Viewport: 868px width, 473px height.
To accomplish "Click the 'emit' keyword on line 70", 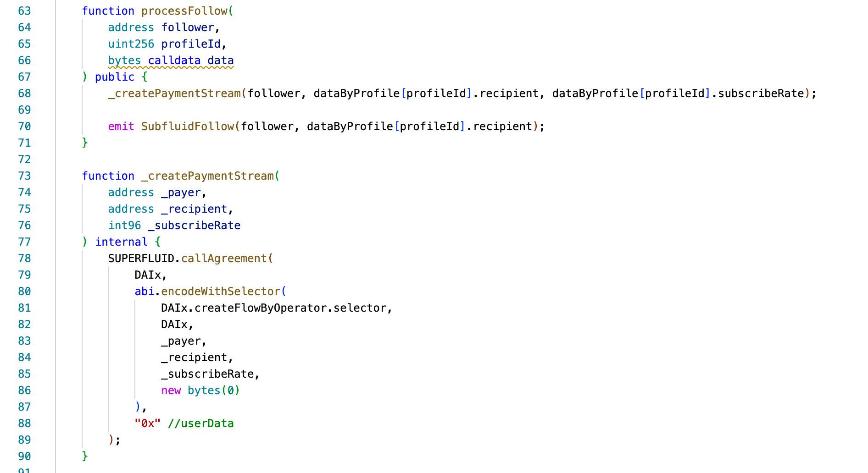I will (121, 126).
